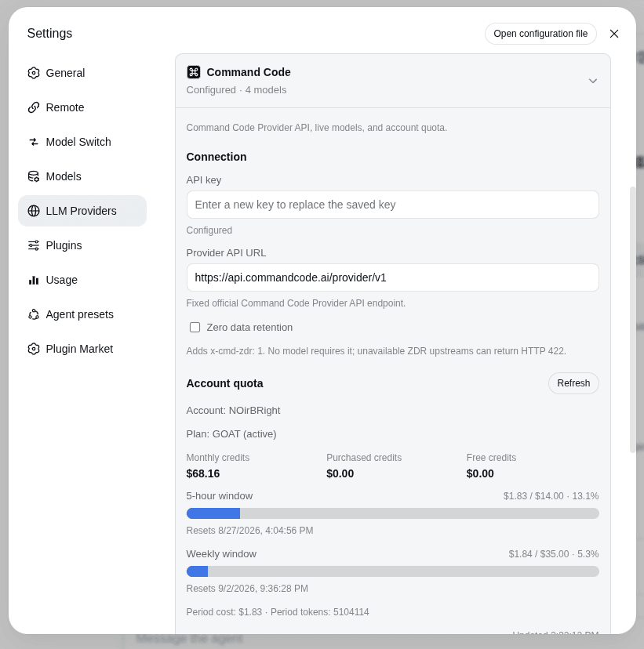Click the Plugins sliders icon
This screenshot has height=649, width=644.
click(34, 245)
